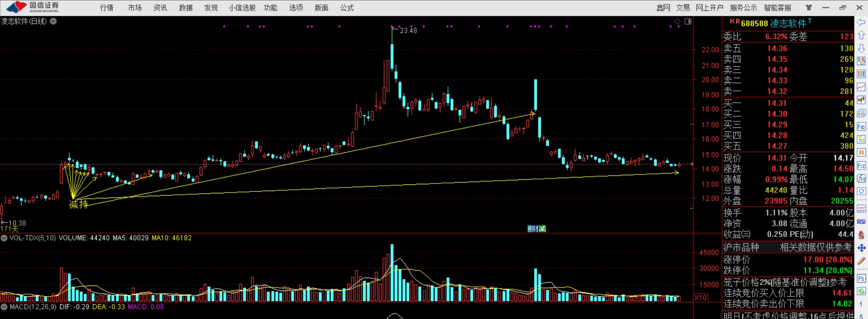The height and width of the screenshot is (319, 868).
Task: Expand dropdown beside 凌志软件(日线) title
Action: (53, 21)
